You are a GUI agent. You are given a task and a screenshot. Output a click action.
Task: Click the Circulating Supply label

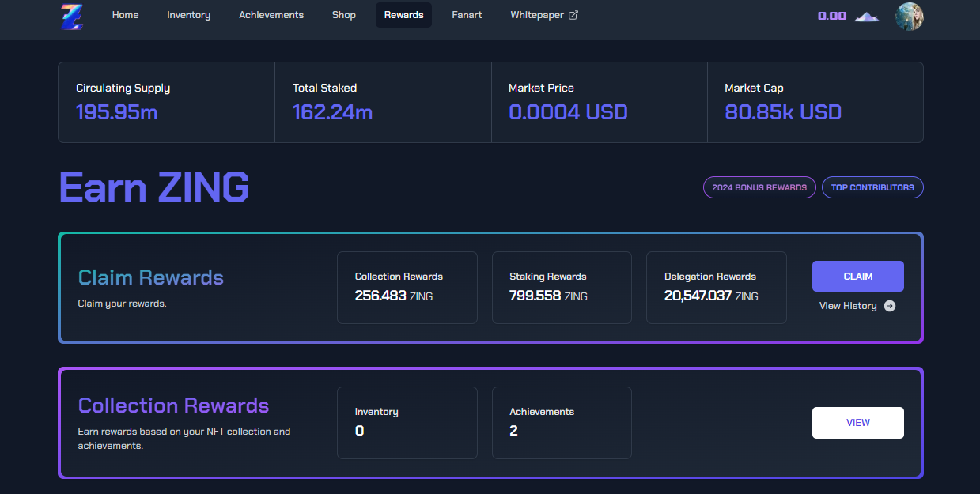point(123,89)
